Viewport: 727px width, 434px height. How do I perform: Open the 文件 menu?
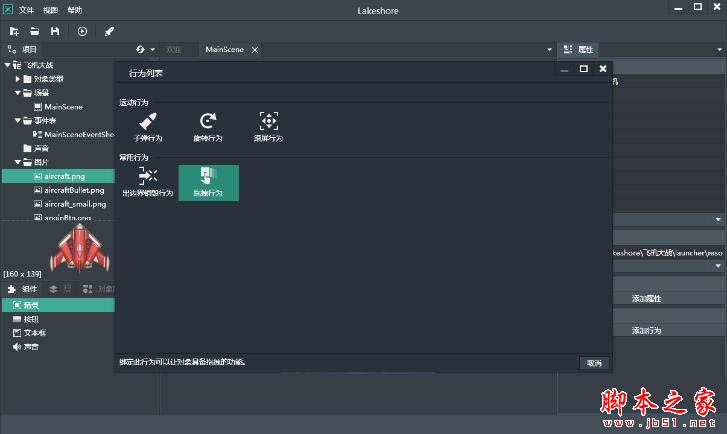pyautogui.click(x=26, y=10)
